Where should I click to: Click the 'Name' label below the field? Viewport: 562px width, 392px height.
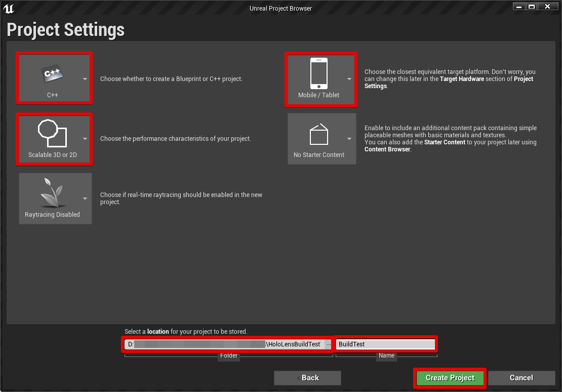pos(386,356)
